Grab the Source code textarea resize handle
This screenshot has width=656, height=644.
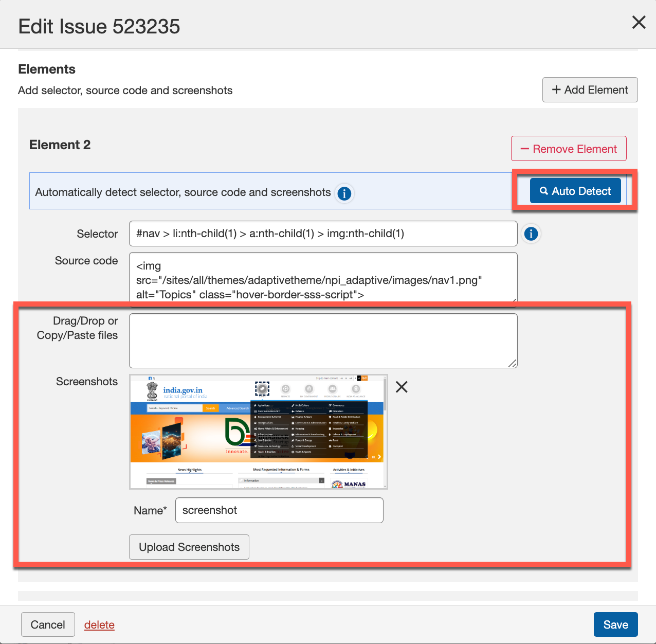pyautogui.click(x=513, y=300)
